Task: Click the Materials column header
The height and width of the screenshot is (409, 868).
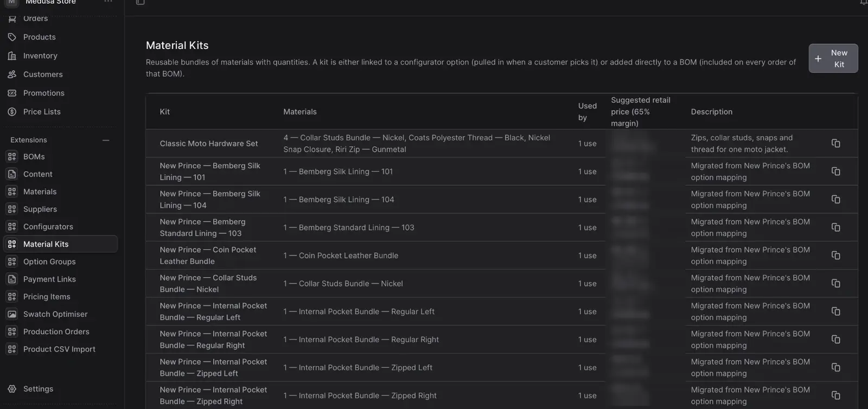Action: click(300, 112)
